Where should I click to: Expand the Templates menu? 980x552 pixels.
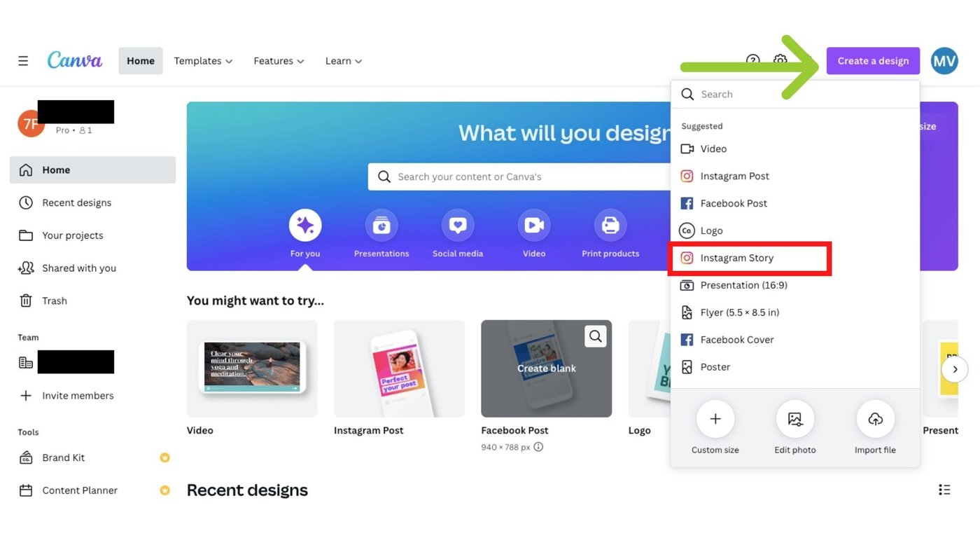(x=202, y=60)
